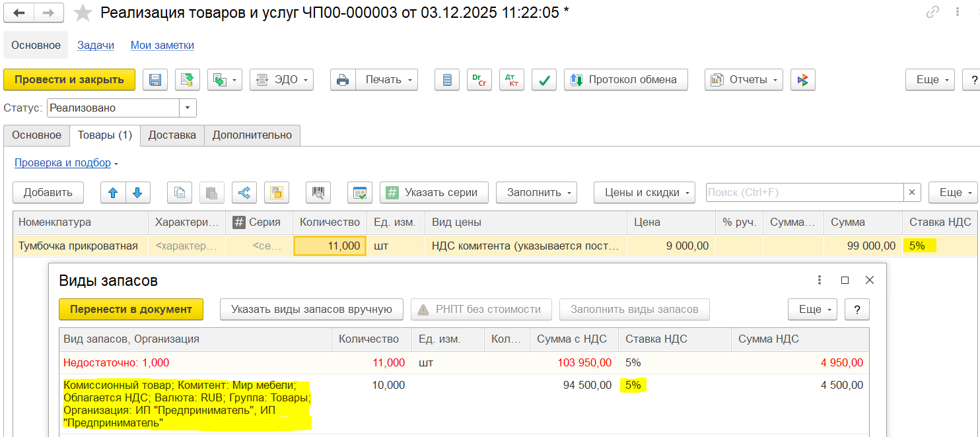
Task: Click the green checkmark icon
Action: pos(544,80)
